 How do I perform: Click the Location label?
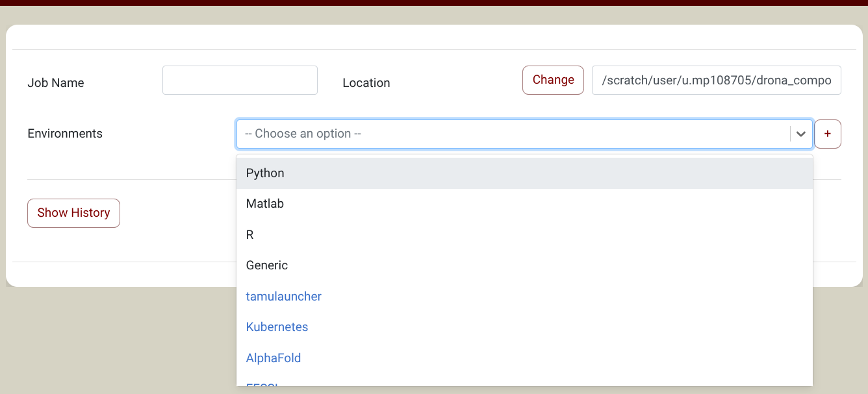coord(366,83)
